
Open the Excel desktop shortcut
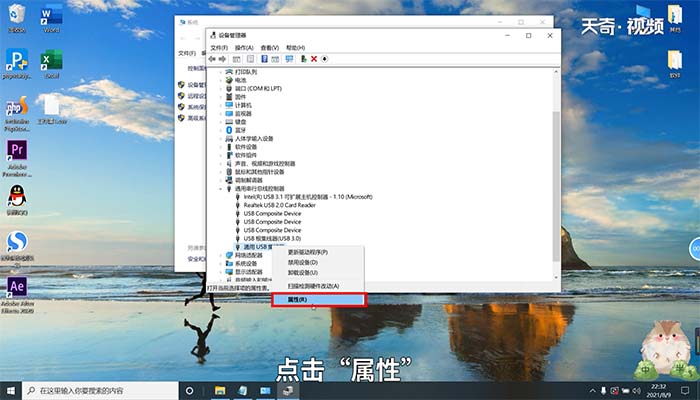pos(51,64)
